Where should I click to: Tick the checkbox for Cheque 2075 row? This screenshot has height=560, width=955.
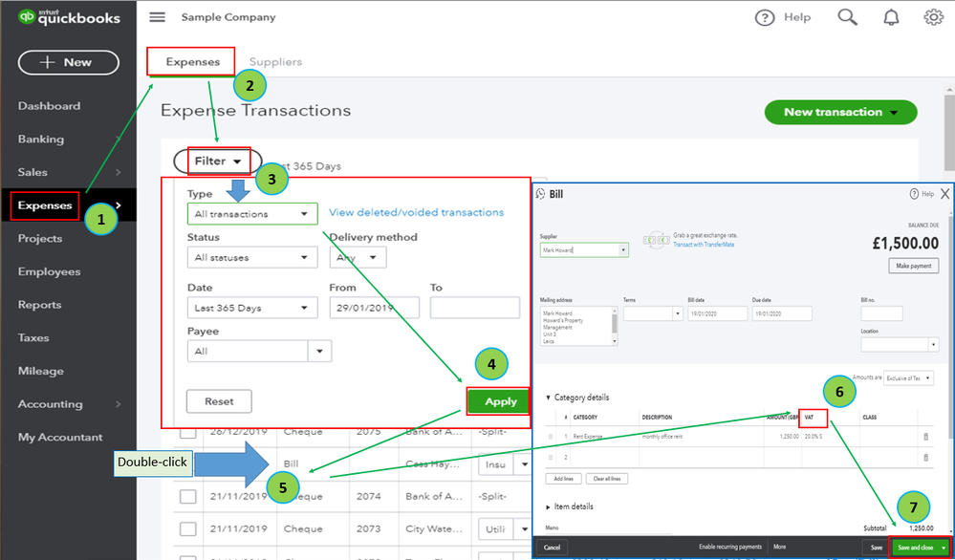pyautogui.click(x=187, y=432)
